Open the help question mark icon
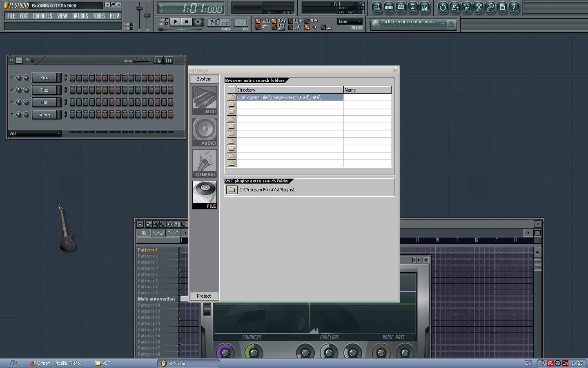 click(514, 7)
